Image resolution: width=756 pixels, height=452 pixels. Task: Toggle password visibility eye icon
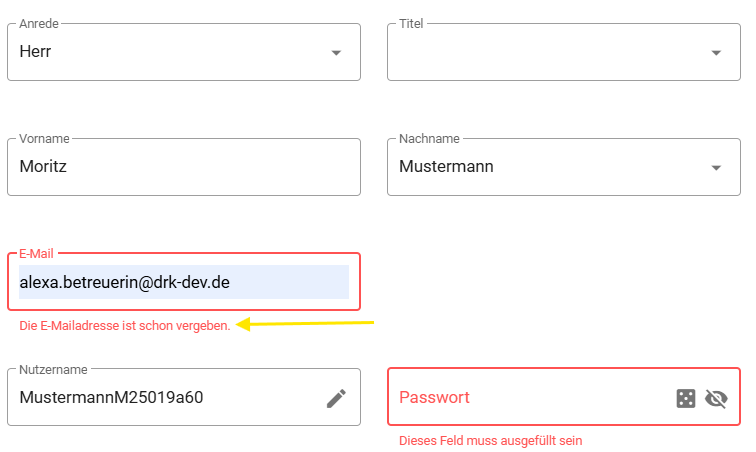716,398
